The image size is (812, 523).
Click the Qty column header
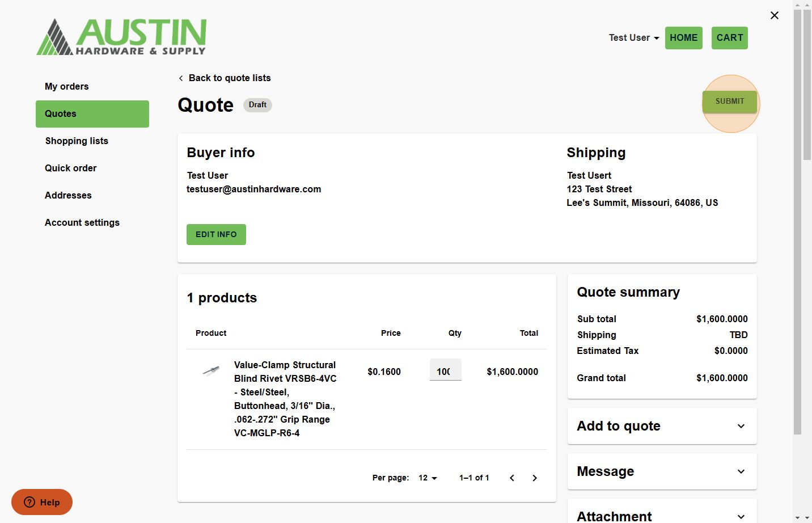point(455,333)
